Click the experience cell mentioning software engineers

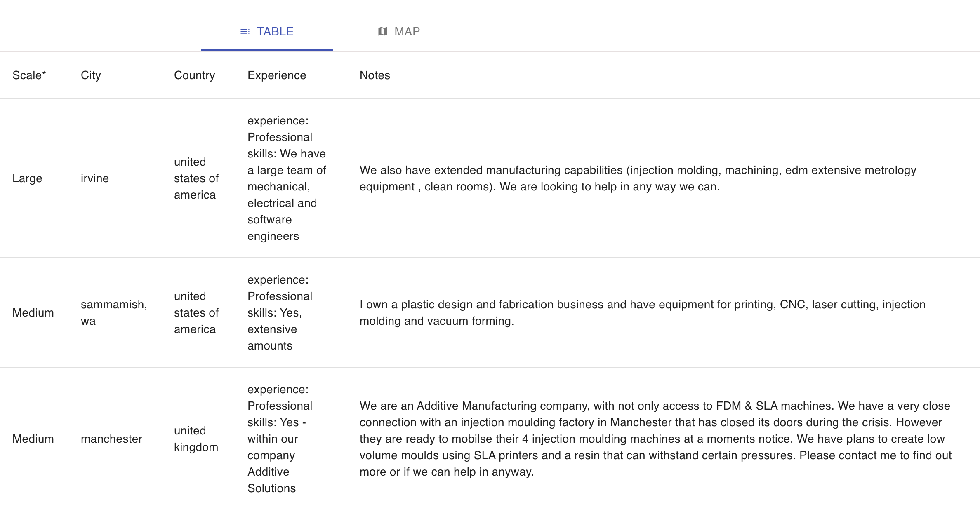pyautogui.click(x=287, y=178)
